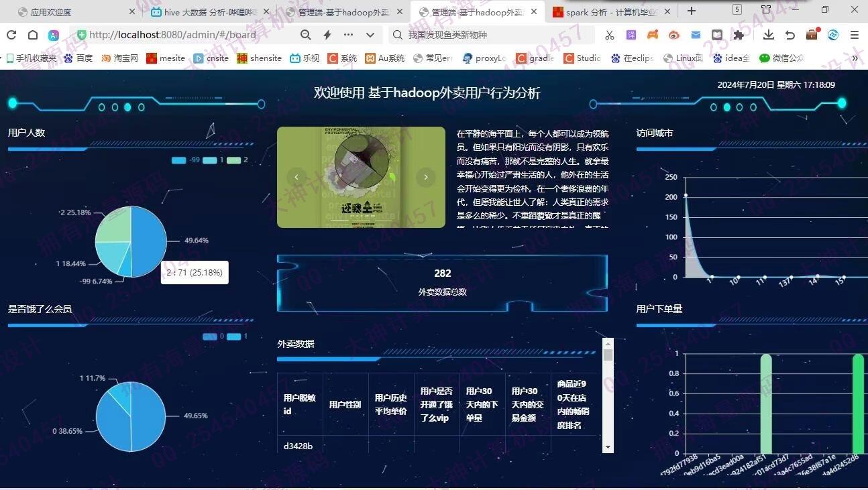Click the scrollbar down arrow in 外卖数据 table
868x490 pixels.
pos(608,447)
